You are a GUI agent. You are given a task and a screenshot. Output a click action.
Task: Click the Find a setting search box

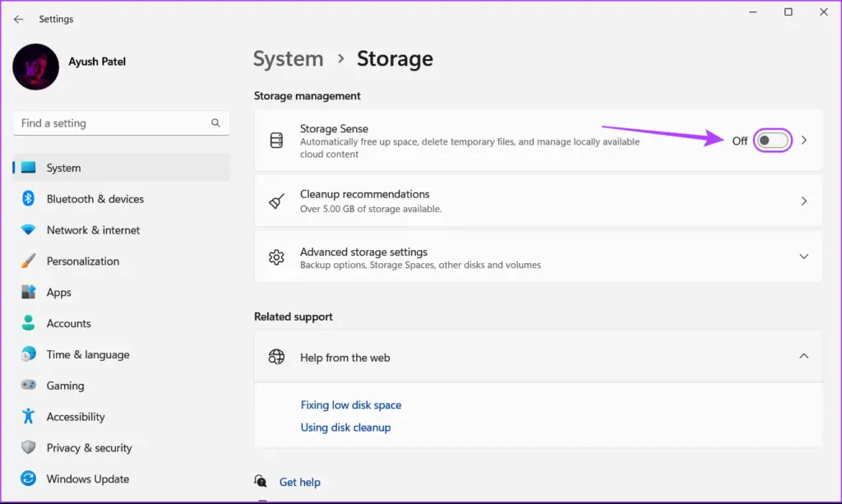pos(113,123)
